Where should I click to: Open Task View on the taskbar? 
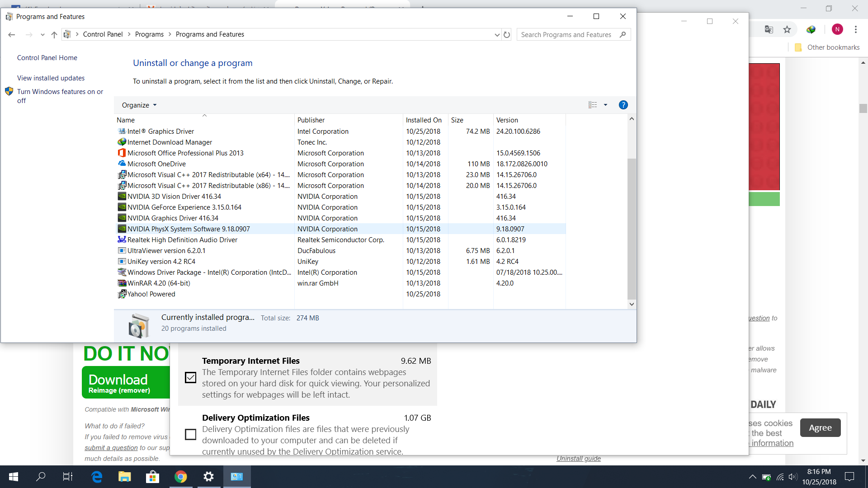(68, 477)
